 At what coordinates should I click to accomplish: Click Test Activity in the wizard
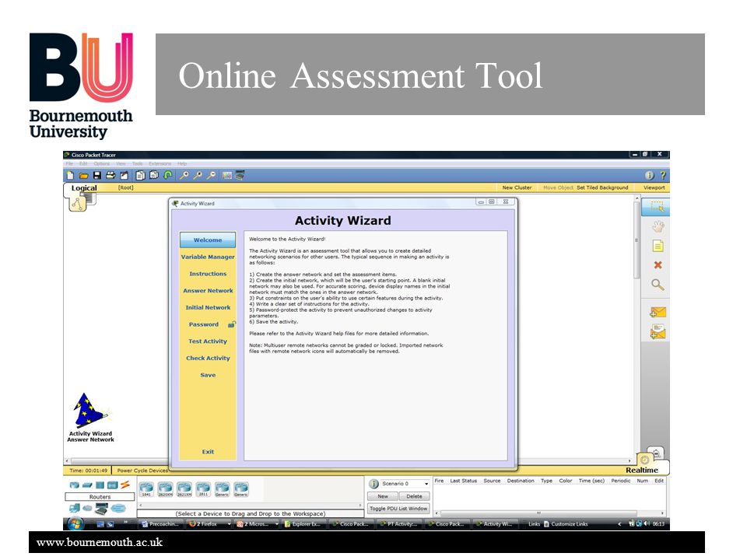click(208, 341)
